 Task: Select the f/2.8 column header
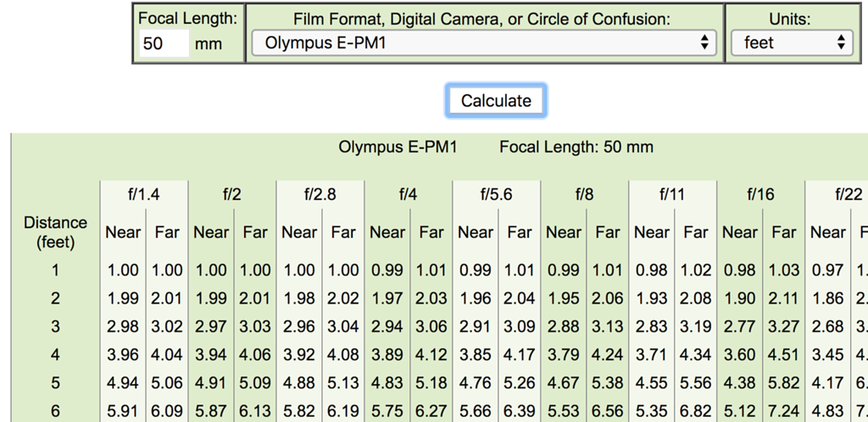pos(320,194)
